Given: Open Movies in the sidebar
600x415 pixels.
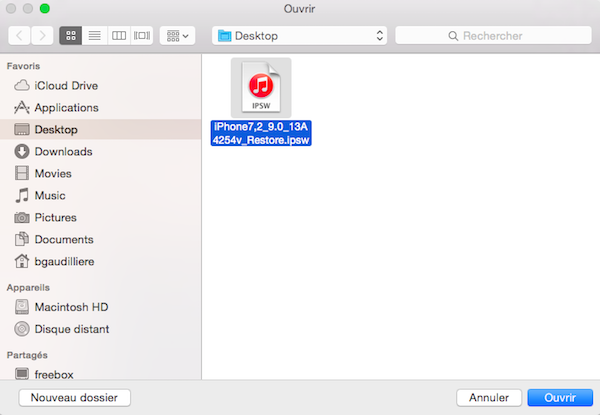Looking at the screenshot, I should 100,173.
